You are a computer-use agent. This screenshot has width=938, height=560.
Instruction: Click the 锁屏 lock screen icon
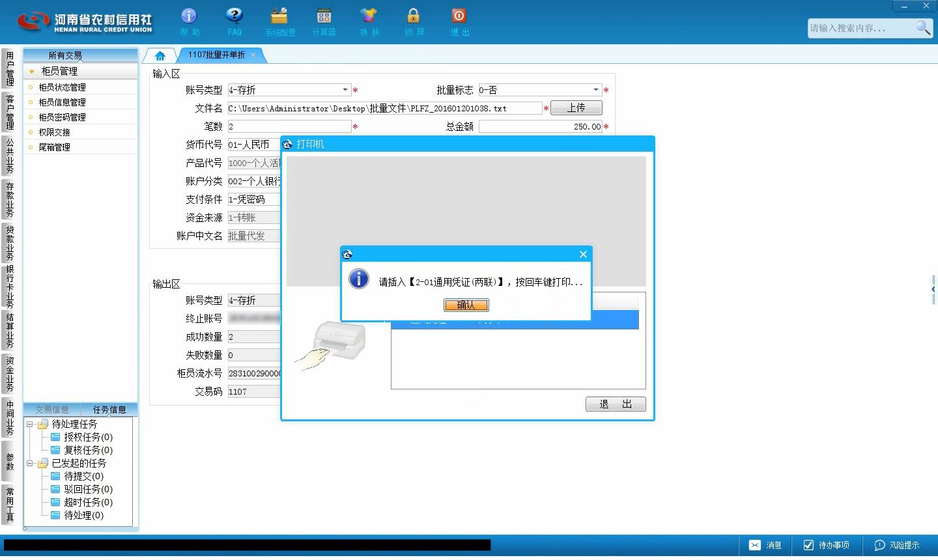tap(414, 21)
